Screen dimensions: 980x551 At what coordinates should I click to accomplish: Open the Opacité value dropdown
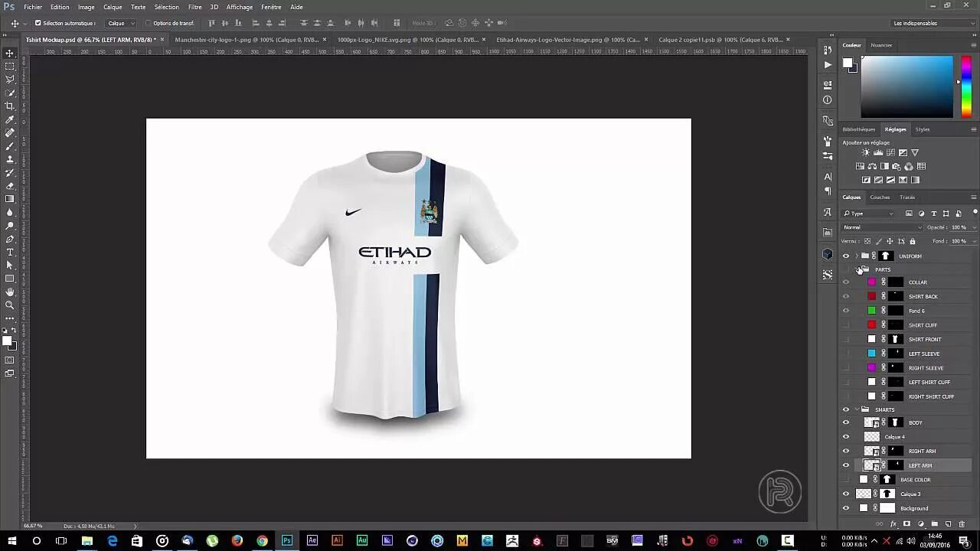973,227
